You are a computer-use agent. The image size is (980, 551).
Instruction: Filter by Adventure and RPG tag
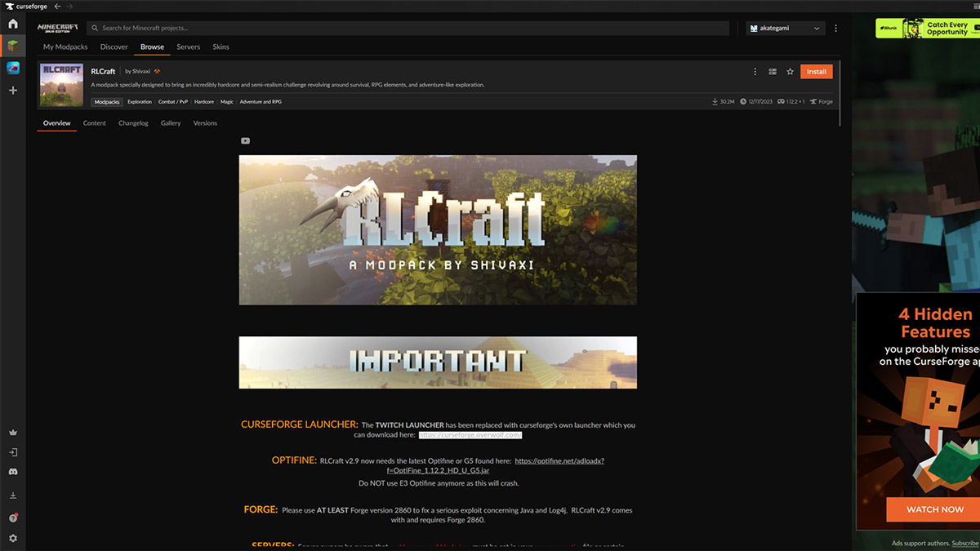pos(261,102)
